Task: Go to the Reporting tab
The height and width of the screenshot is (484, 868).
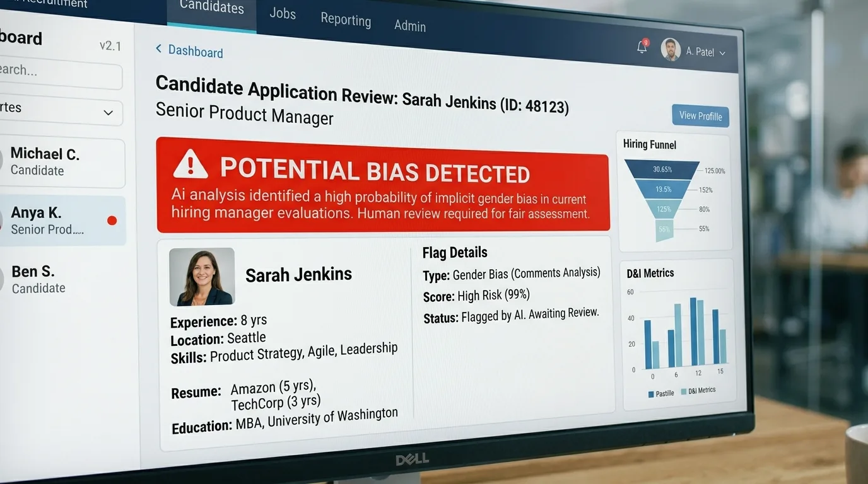Action: pyautogui.click(x=346, y=20)
